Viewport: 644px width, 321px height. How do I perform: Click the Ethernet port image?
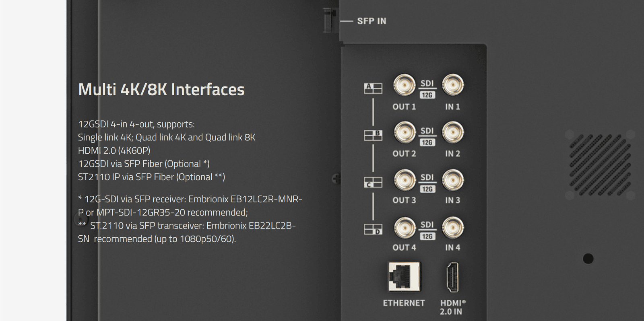[404, 277]
